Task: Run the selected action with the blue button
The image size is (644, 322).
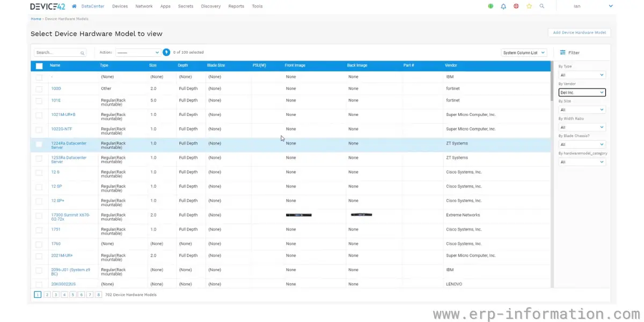Action: coord(166,53)
